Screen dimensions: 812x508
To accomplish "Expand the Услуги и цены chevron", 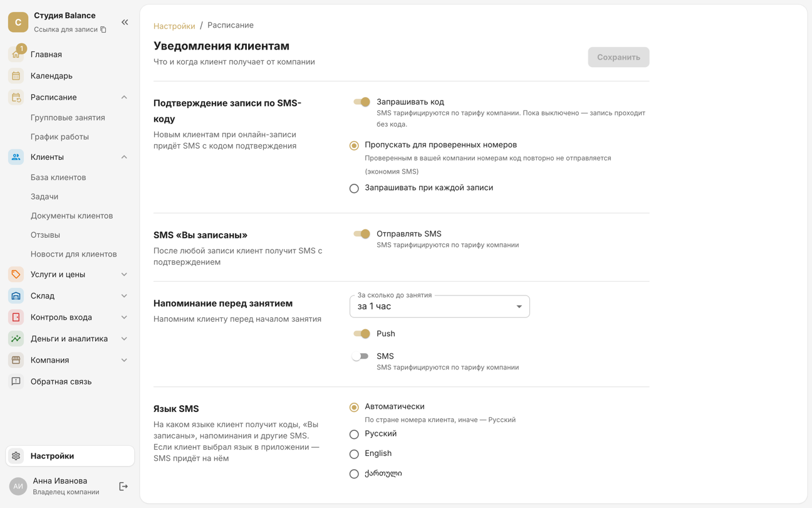I will [124, 274].
